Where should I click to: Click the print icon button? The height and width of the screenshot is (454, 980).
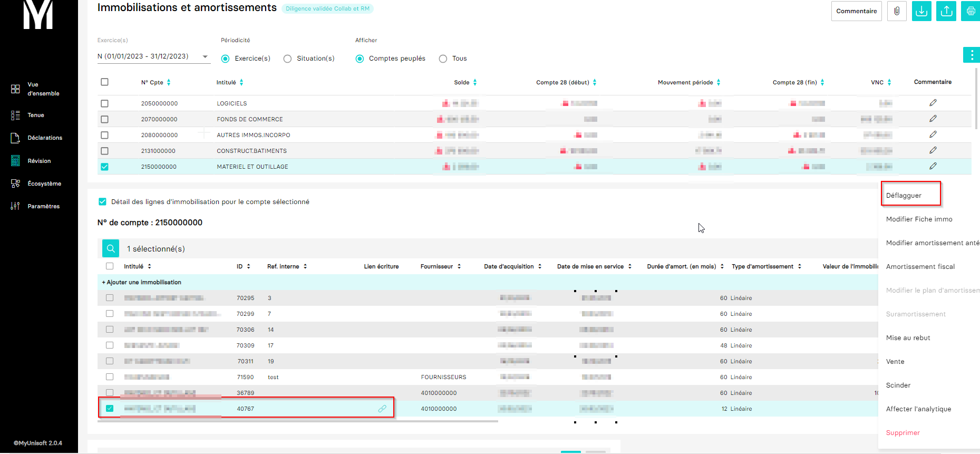click(971, 11)
